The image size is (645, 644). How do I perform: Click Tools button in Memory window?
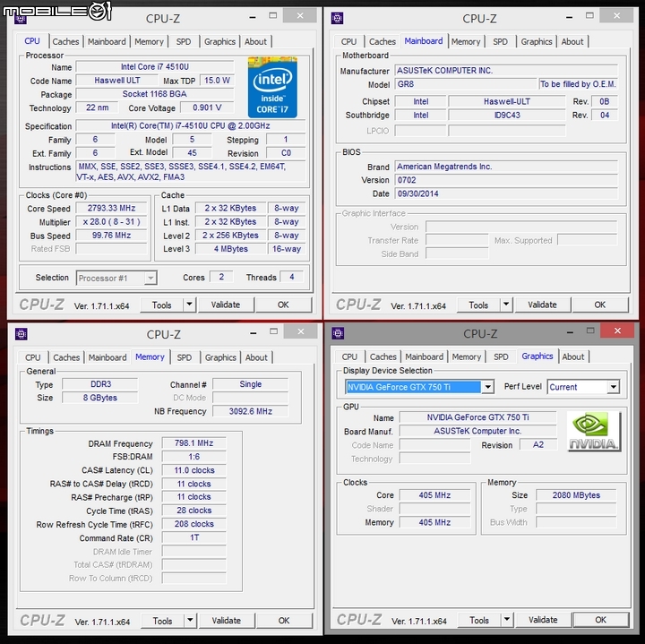click(162, 621)
